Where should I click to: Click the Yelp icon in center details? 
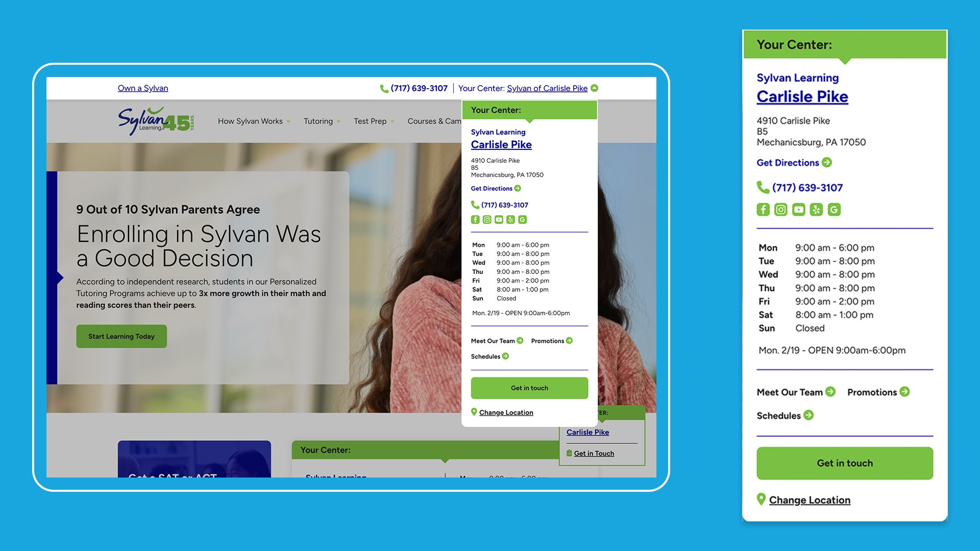point(510,219)
